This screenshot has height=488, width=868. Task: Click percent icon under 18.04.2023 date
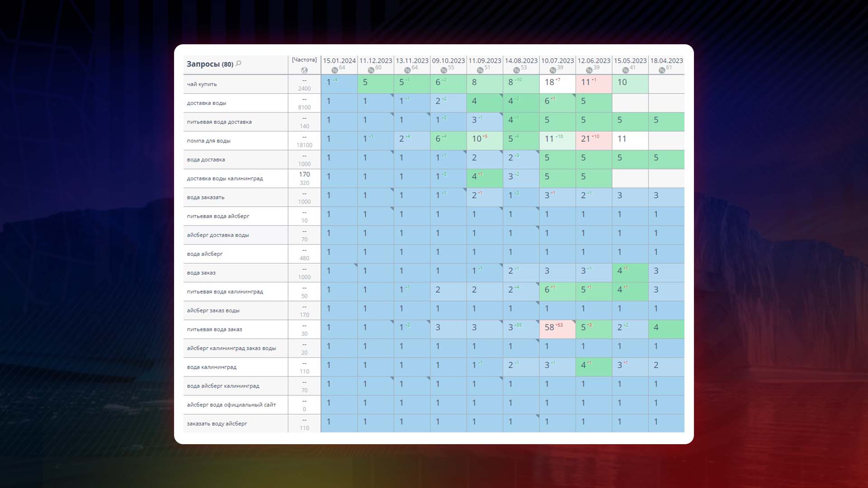[662, 70]
